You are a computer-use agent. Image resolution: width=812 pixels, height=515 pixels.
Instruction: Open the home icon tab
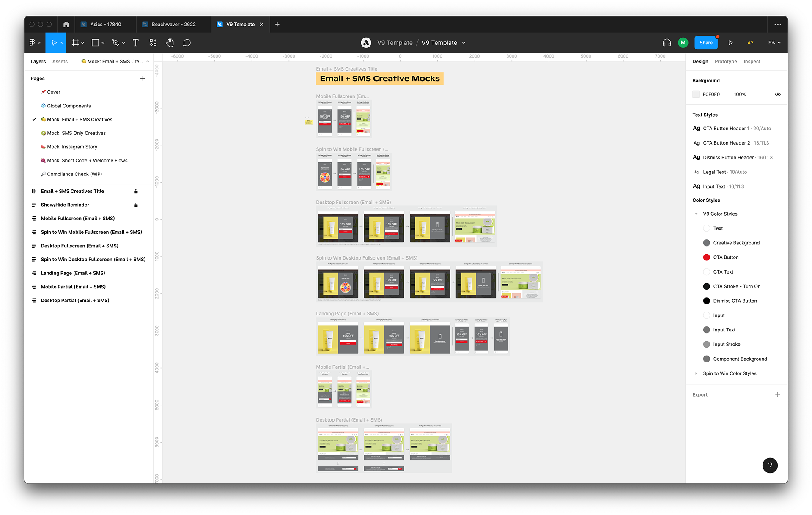click(66, 25)
